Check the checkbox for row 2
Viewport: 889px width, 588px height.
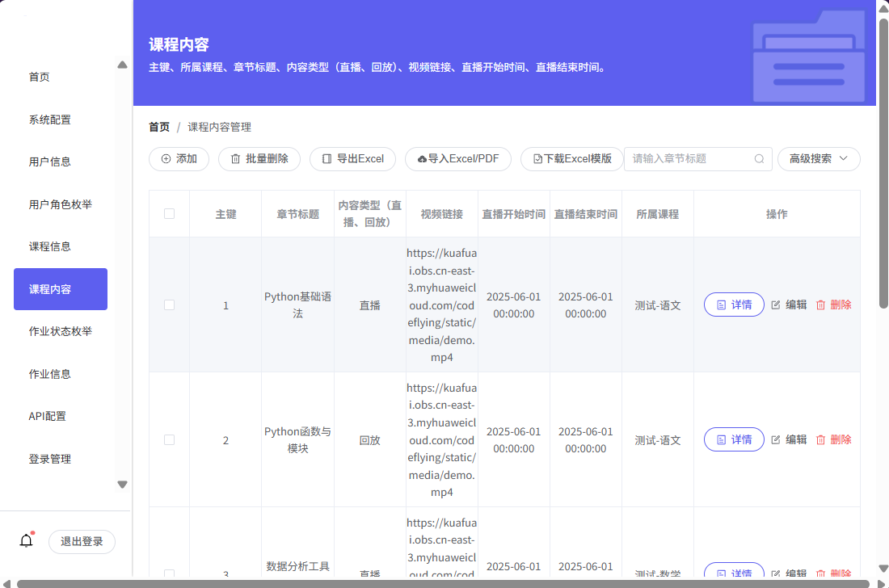click(169, 439)
